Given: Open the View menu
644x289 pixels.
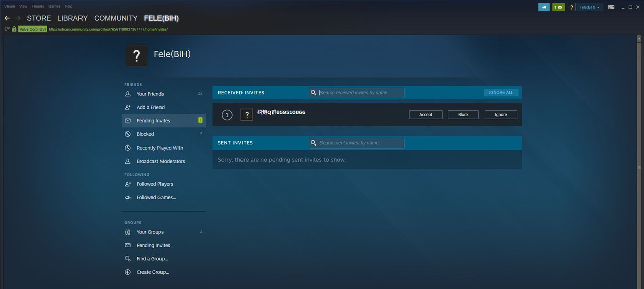Looking at the screenshot, I should (x=23, y=6).
